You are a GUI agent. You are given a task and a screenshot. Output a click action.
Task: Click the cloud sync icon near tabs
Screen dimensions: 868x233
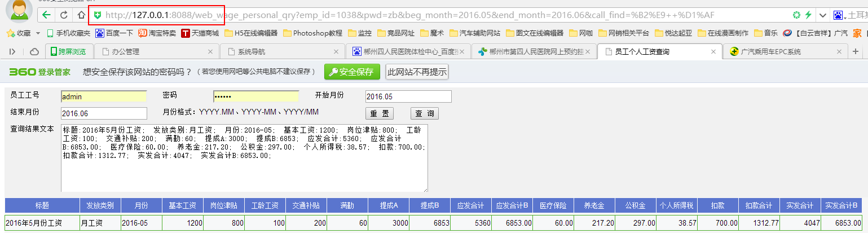coord(34,52)
